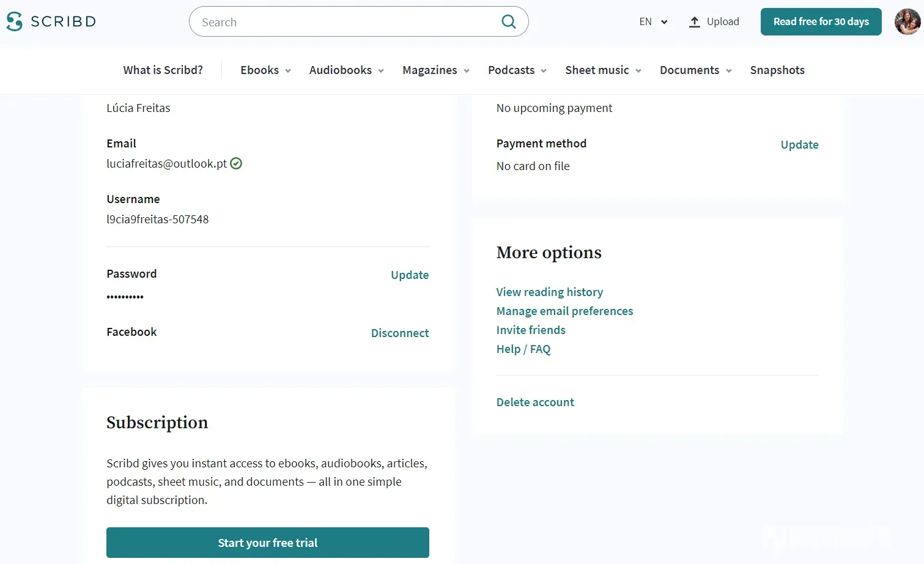The image size is (924, 564).
Task: Disconnect the Facebook account
Action: (399, 333)
